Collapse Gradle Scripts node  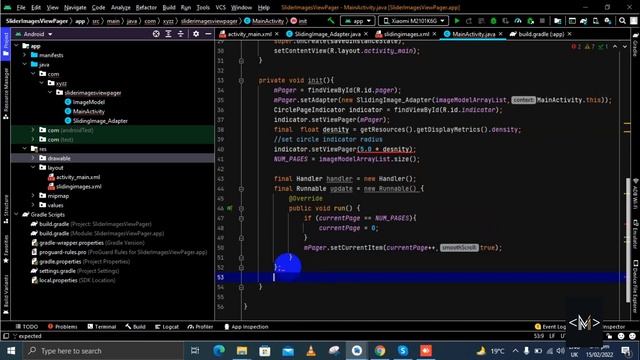pyautogui.click(x=16, y=215)
